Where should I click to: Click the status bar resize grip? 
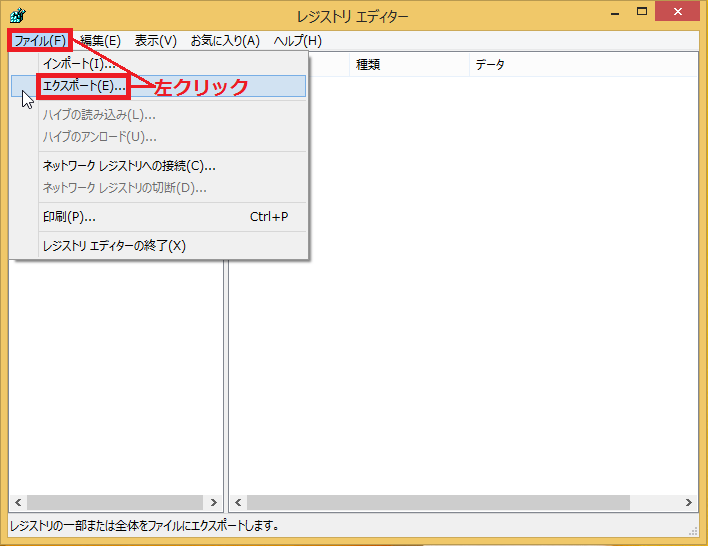pos(693,532)
